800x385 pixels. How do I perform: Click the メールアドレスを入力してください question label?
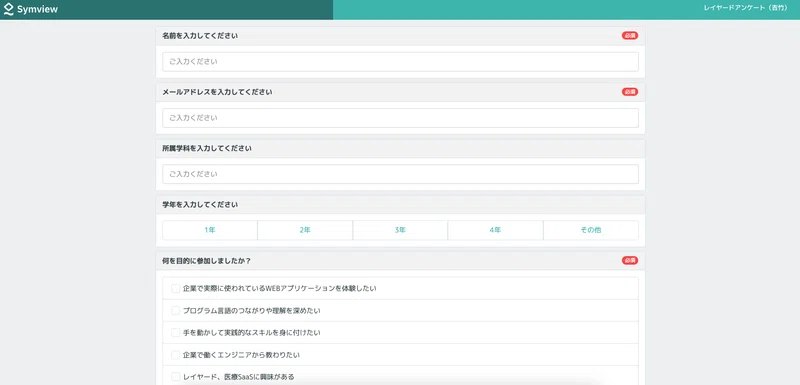pos(217,92)
